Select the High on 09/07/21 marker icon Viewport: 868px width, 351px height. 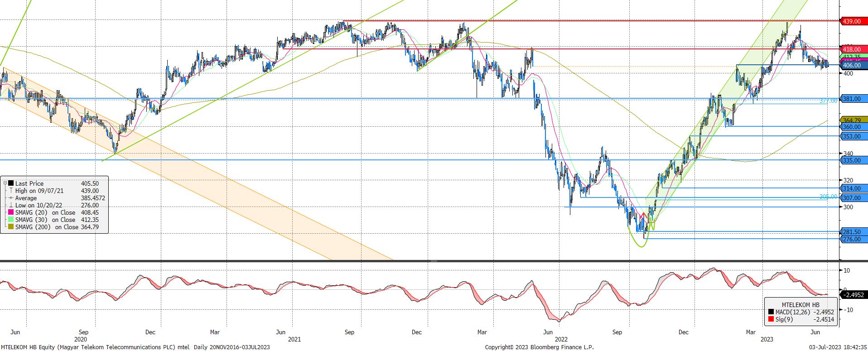[11, 191]
